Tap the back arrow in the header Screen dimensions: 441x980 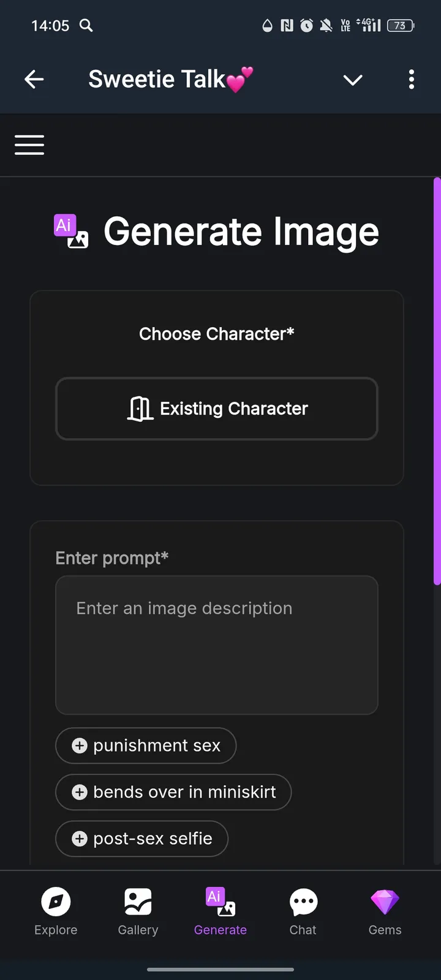pos(34,80)
